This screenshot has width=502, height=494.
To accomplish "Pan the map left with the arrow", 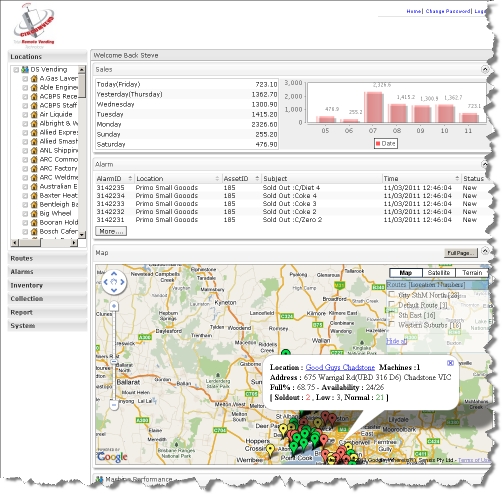I will [106, 282].
